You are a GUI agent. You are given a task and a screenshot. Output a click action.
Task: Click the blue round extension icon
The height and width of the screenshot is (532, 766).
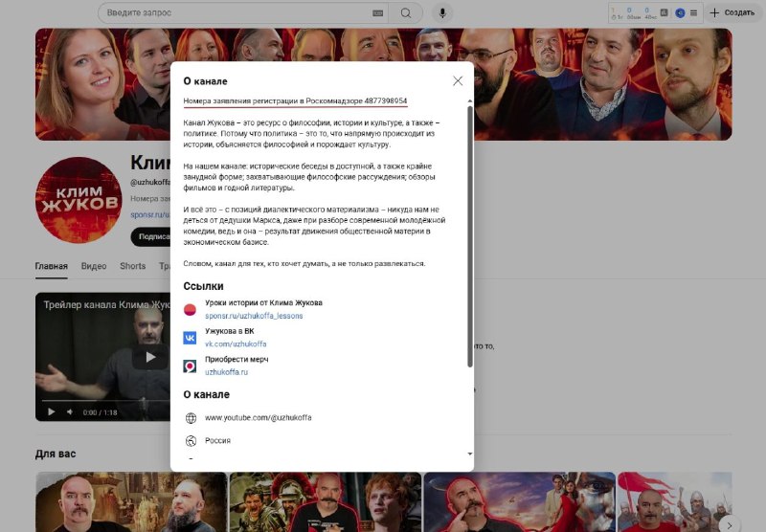coord(680,13)
